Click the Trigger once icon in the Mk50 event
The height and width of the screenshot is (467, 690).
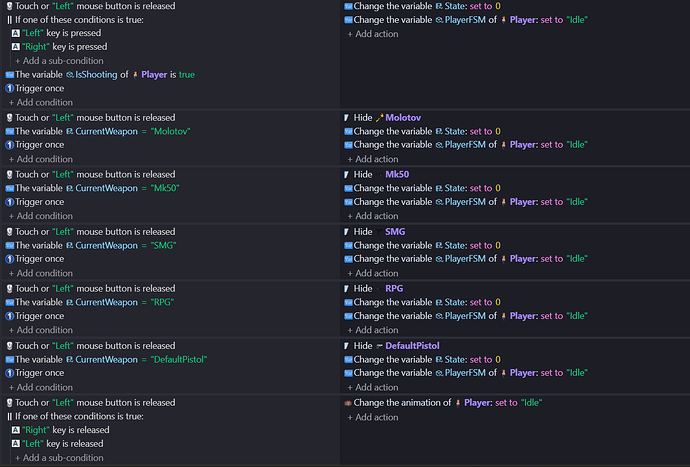pos(9,202)
